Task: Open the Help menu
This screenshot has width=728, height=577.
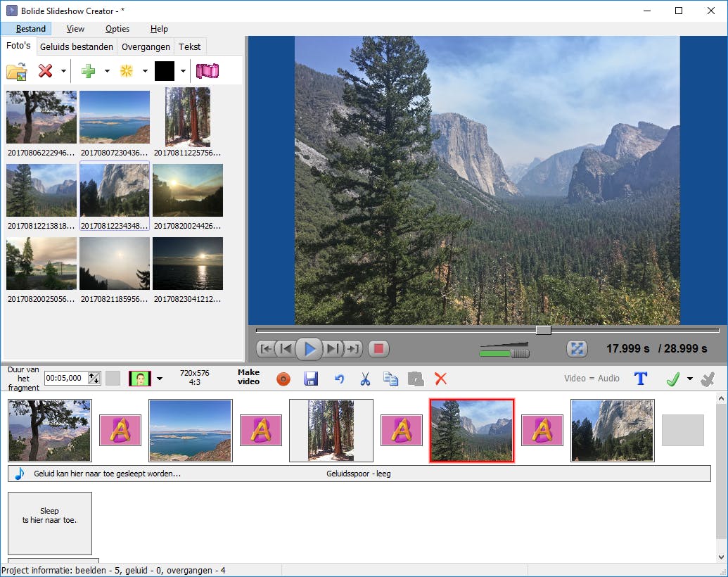Action: (159, 29)
